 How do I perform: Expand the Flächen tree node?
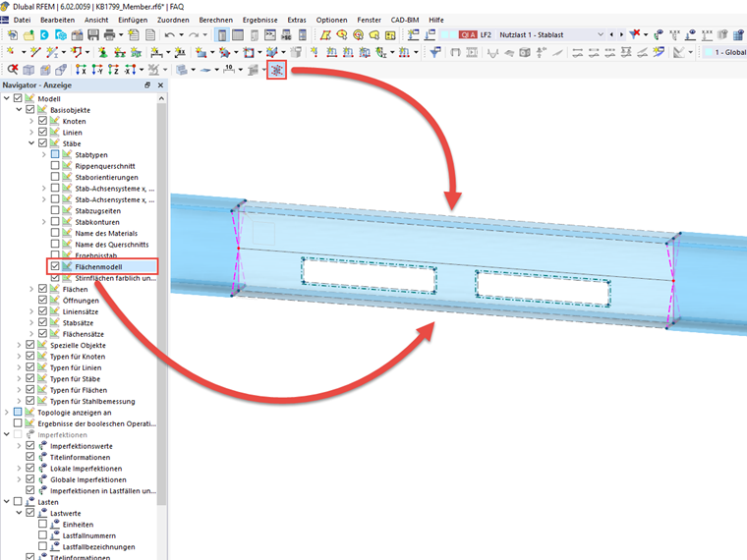pos(31,289)
